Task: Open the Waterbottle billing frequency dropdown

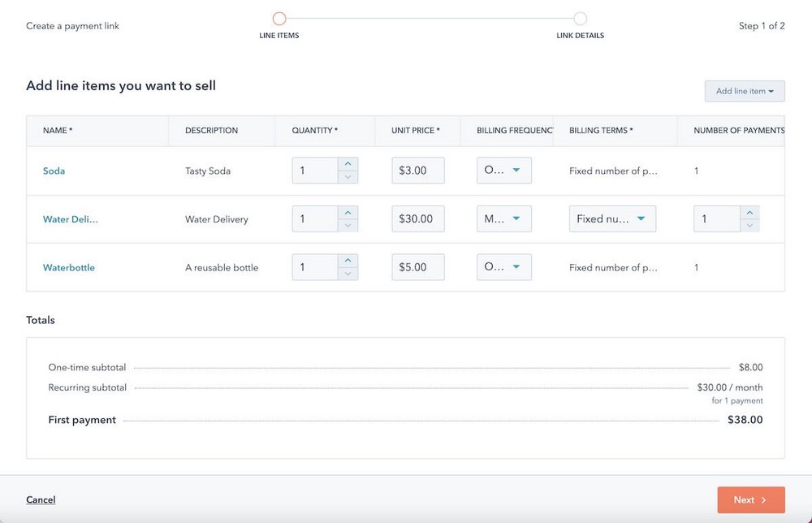Action: (x=504, y=267)
